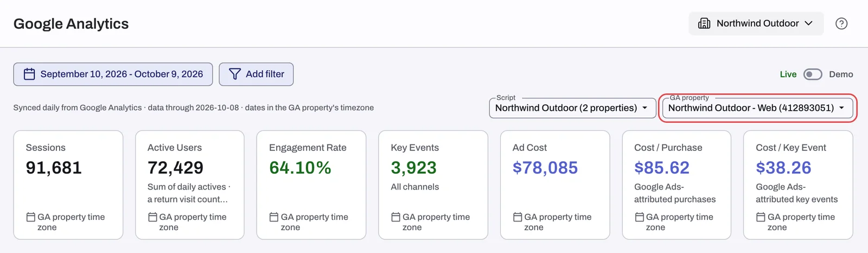Click the funnel icon in Add filter
Image resolution: width=868 pixels, height=253 pixels.
tap(235, 74)
